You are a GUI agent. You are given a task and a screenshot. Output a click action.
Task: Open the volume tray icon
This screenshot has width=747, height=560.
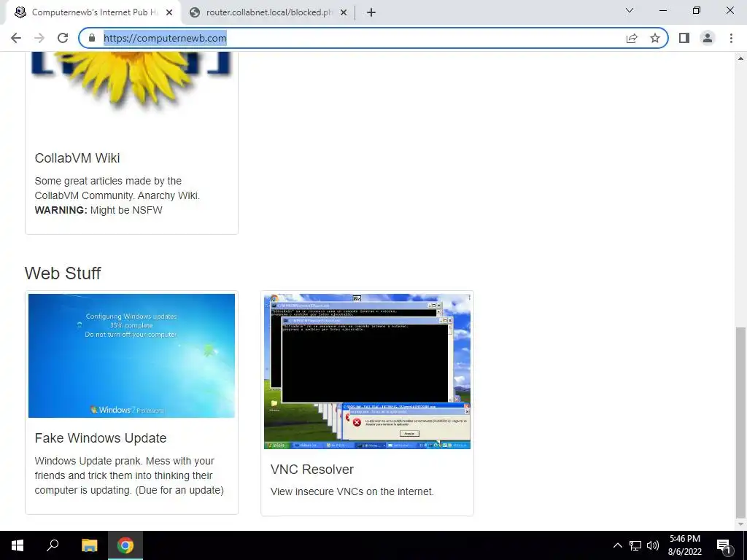pos(653,545)
